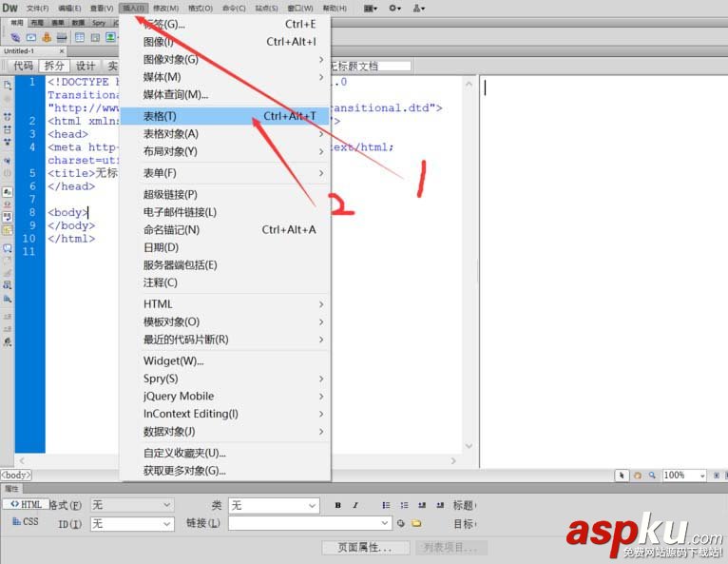
Task: Open the workspace layout icon dropdown
Action: tap(371, 8)
